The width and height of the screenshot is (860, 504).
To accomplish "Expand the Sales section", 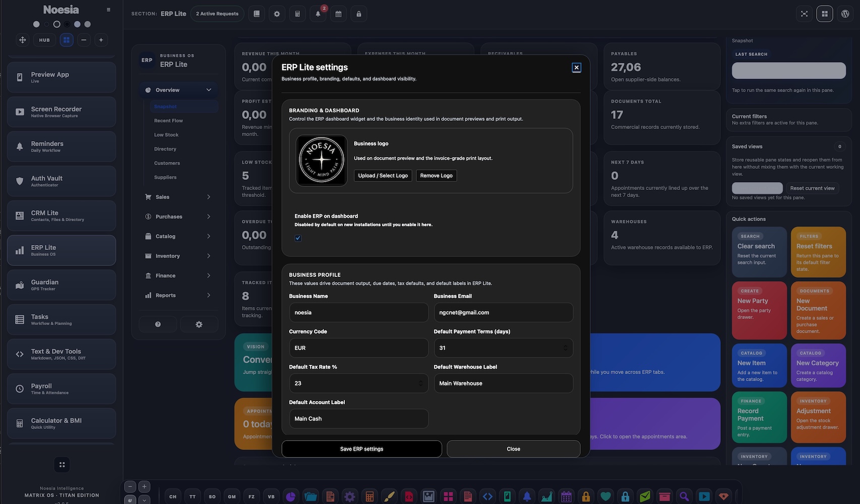I will pyautogui.click(x=179, y=197).
